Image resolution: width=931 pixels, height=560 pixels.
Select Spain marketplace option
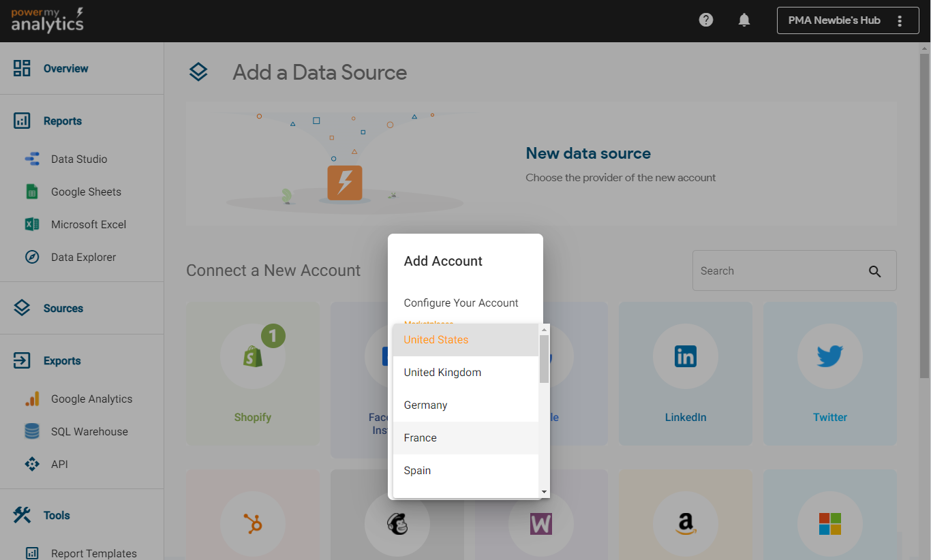(x=417, y=471)
